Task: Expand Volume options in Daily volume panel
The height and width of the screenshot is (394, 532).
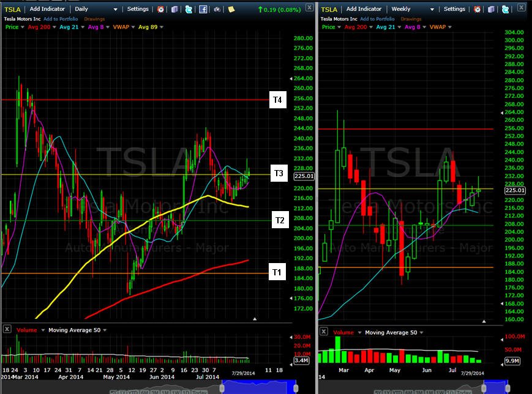Action: click(43, 330)
